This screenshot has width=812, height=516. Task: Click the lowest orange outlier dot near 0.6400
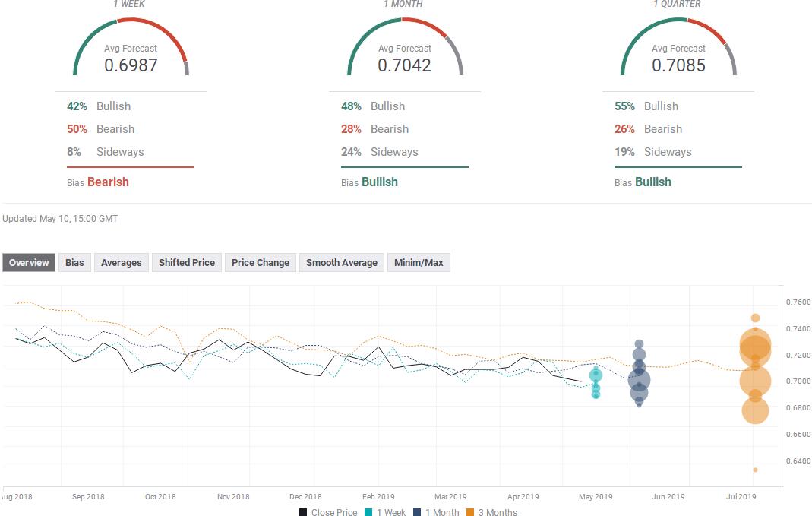pos(755,470)
